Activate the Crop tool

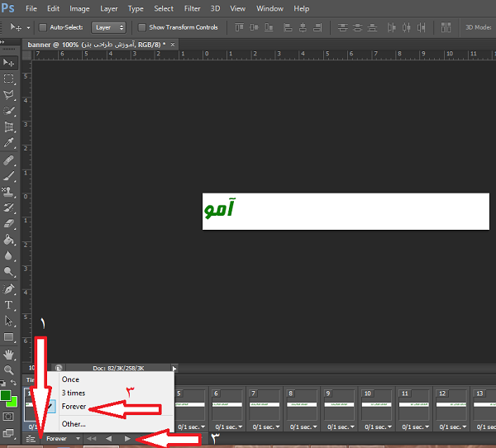pyautogui.click(x=9, y=127)
